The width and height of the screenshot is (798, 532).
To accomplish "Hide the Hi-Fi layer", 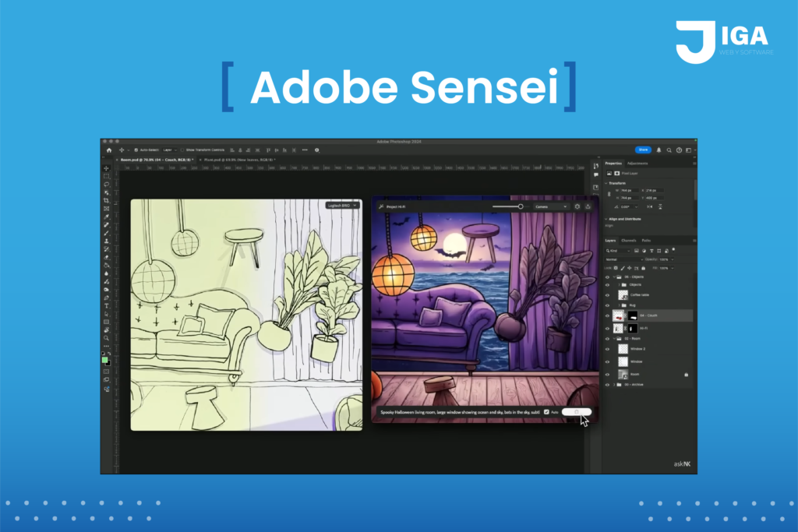I will [607, 329].
